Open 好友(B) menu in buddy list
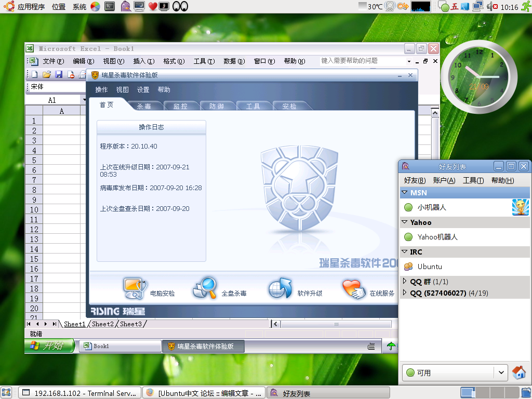Screen dimensions: 532x399 click(415, 180)
